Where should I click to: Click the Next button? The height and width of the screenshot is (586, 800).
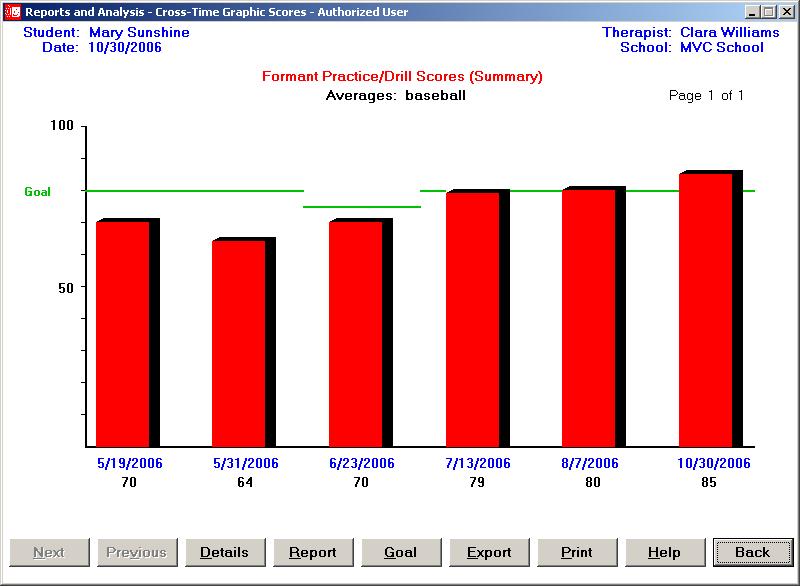pos(49,552)
